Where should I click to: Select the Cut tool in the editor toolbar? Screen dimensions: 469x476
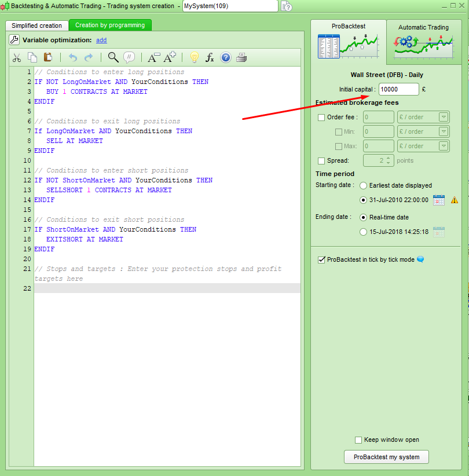coord(17,57)
